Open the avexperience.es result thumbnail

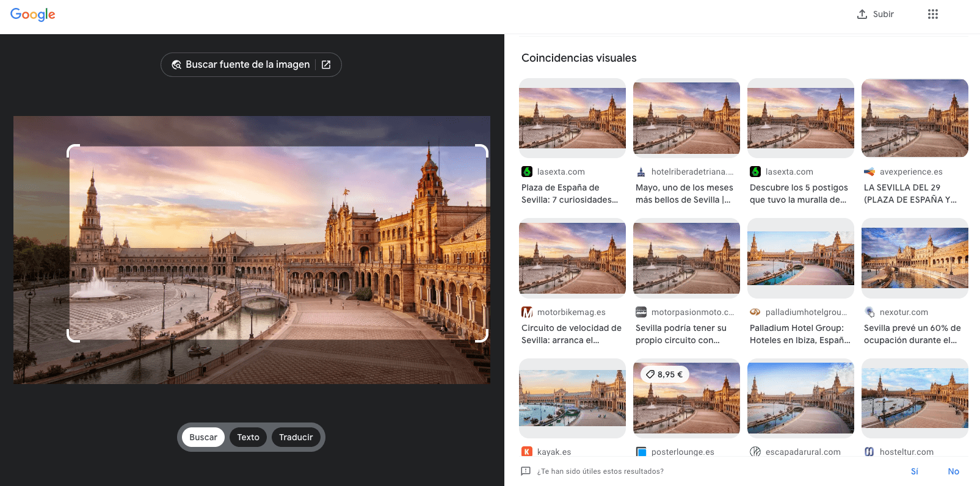pyautogui.click(x=915, y=118)
